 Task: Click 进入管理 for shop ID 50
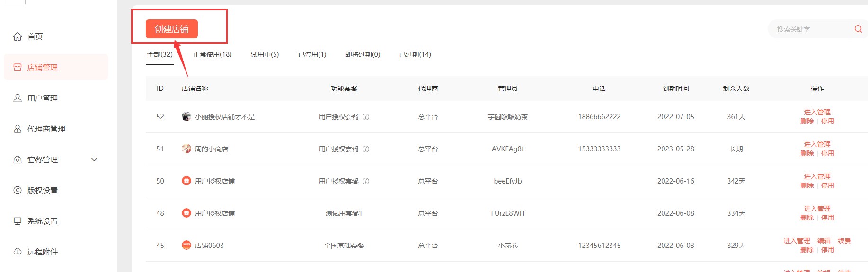pos(817,176)
